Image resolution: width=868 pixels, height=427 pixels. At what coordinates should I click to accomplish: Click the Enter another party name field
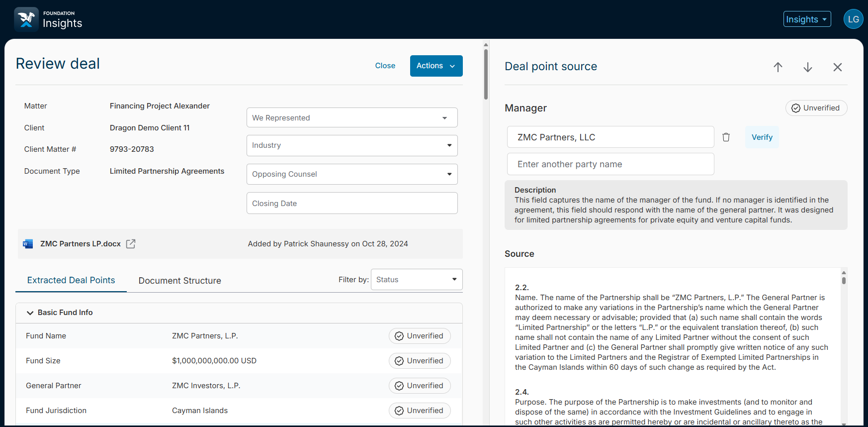coord(610,164)
